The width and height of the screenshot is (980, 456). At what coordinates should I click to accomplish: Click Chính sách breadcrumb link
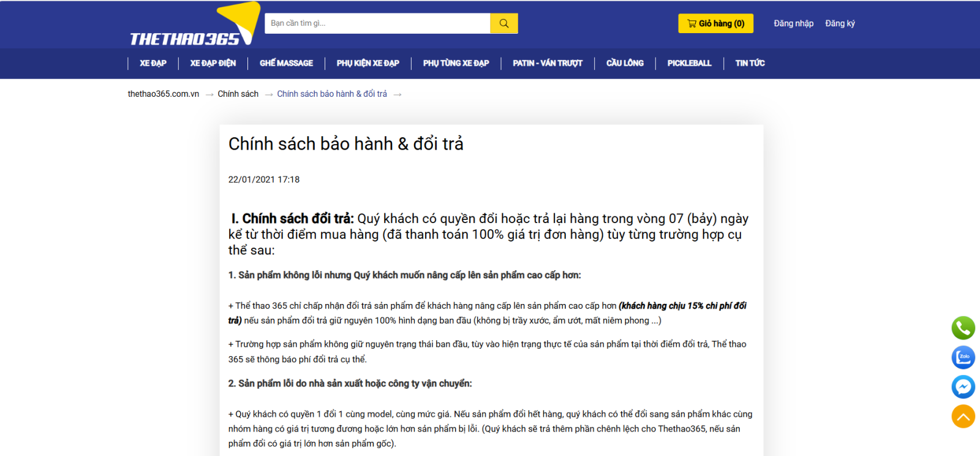[238, 94]
